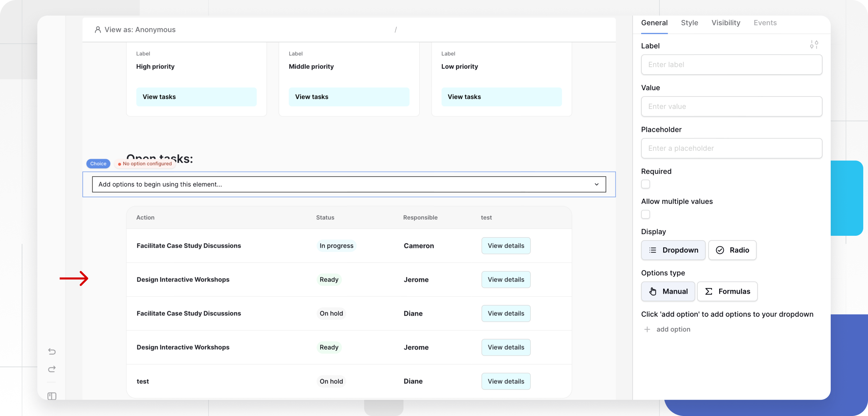The width and height of the screenshot is (868, 416).
Task: Switch the Display to Radio
Action: (x=732, y=250)
